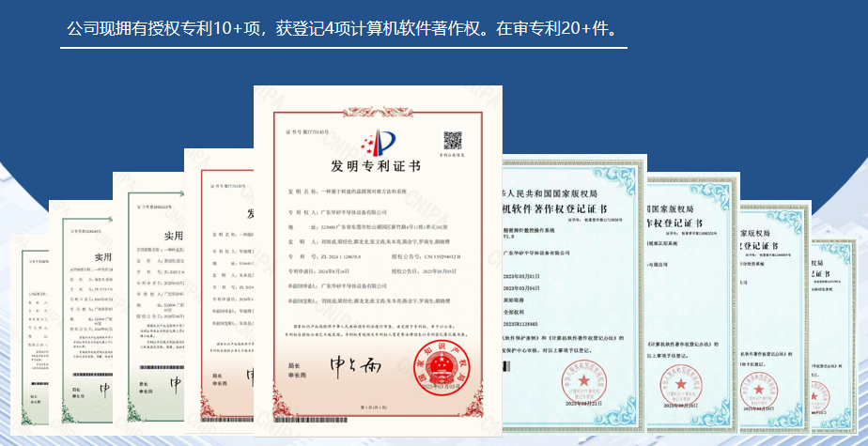Open the third blue software copyright certificate
The width and height of the screenshot is (868, 446).
tap(776, 317)
